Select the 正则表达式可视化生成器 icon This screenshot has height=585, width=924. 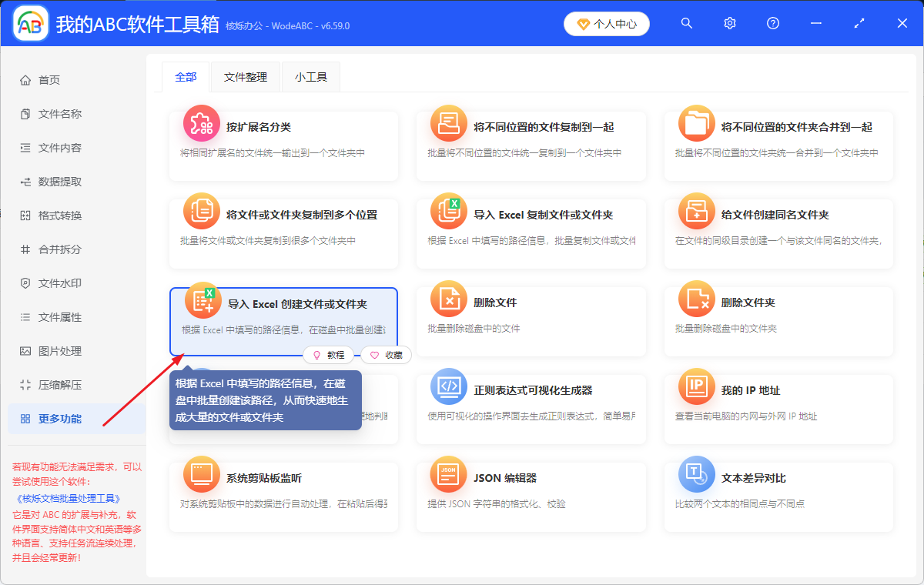(x=449, y=387)
